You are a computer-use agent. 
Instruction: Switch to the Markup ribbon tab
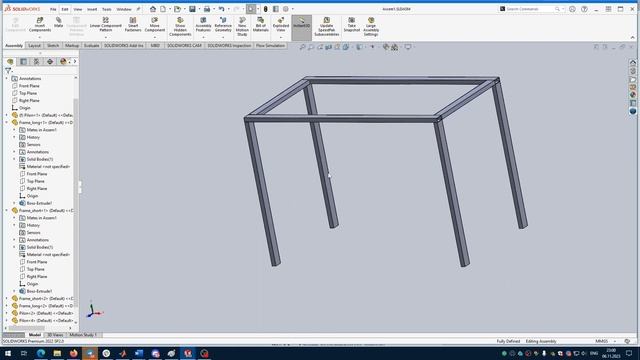(x=72, y=46)
